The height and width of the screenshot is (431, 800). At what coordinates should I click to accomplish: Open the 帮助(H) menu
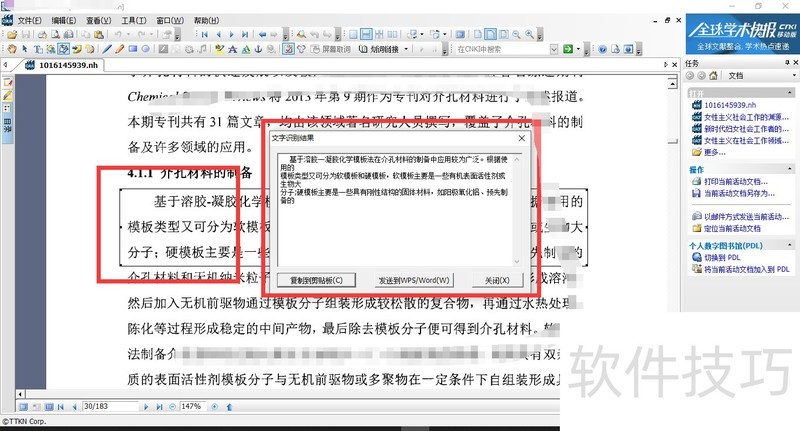206,20
